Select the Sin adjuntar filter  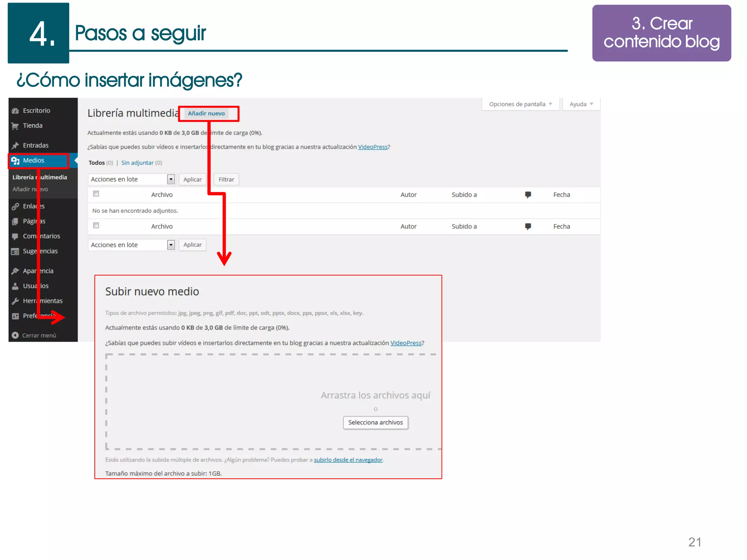138,163
